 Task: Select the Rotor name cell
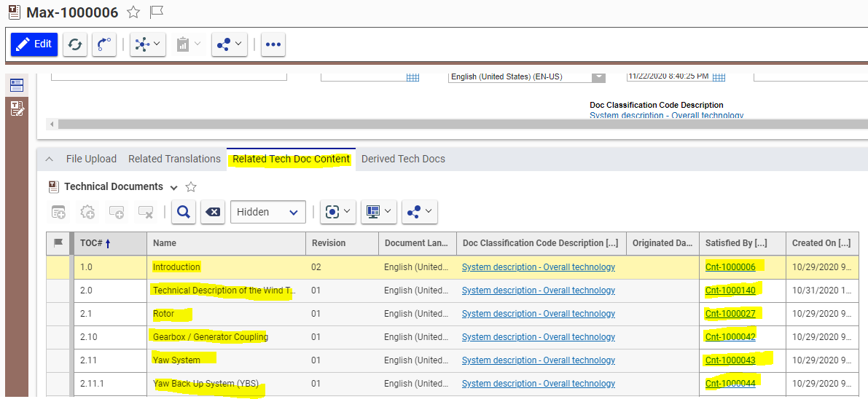click(227, 314)
